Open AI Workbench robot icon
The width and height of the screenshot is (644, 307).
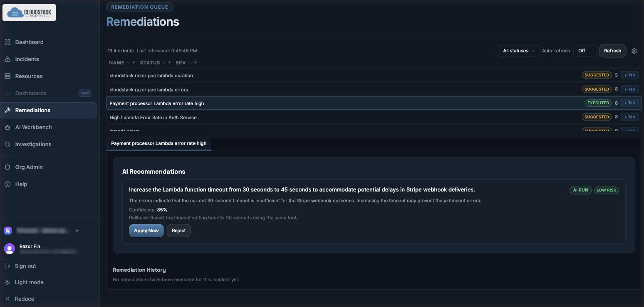coord(7,127)
